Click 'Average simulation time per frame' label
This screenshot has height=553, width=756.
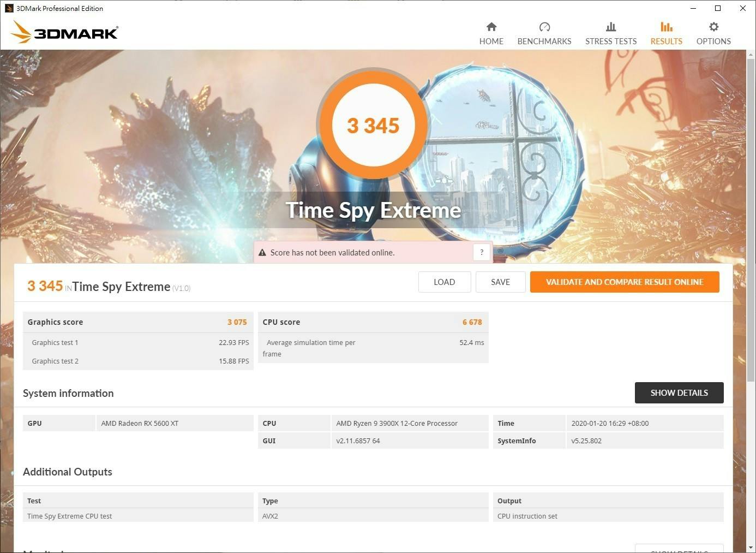click(309, 348)
